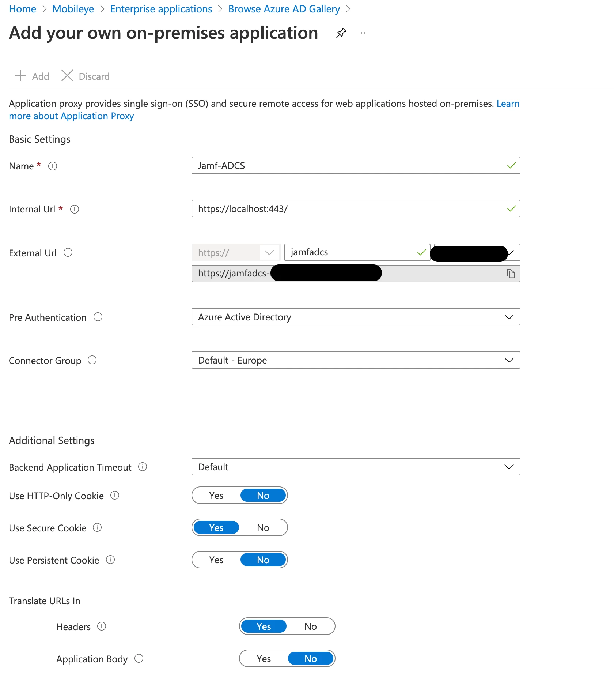Open the Pre Authentication dropdown
The height and width of the screenshot is (700, 614).
(356, 317)
